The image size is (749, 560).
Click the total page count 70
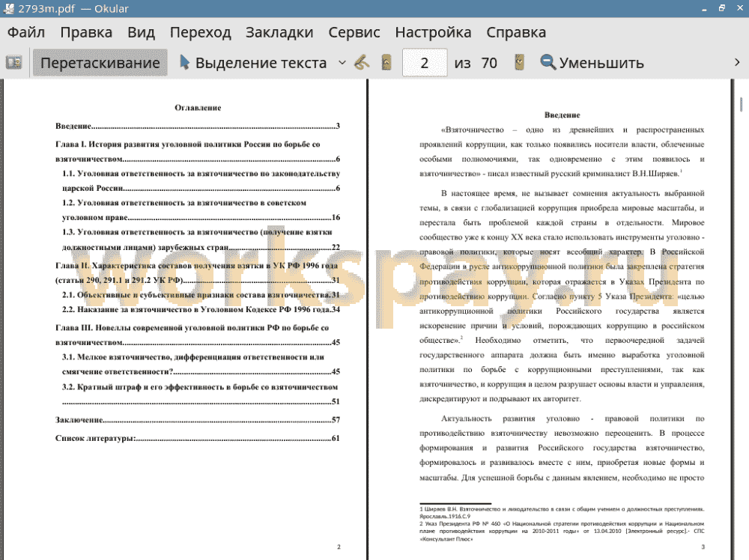(x=489, y=63)
